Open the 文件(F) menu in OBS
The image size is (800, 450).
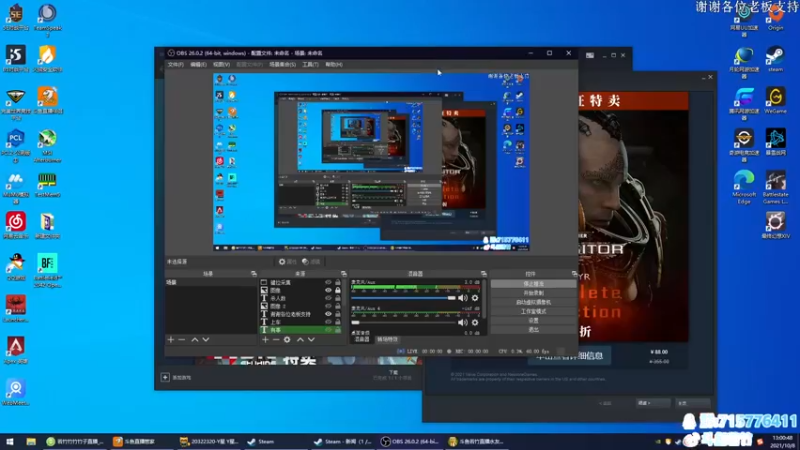tap(176, 65)
